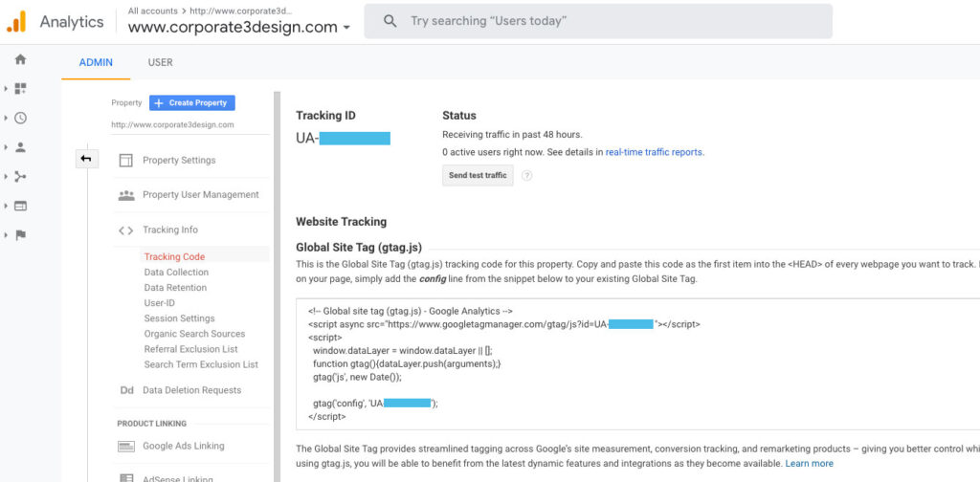Open the Conversions flag icon

[21, 235]
